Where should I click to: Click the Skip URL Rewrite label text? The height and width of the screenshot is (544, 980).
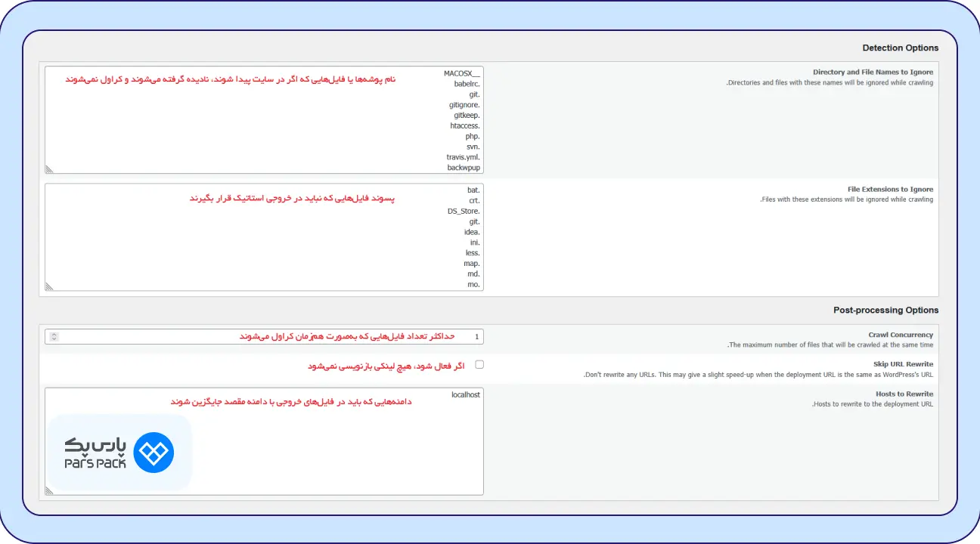[x=905, y=363]
